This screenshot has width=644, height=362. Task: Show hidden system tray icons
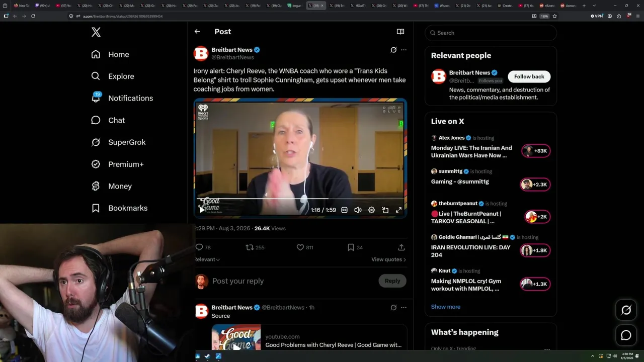tap(593, 356)
